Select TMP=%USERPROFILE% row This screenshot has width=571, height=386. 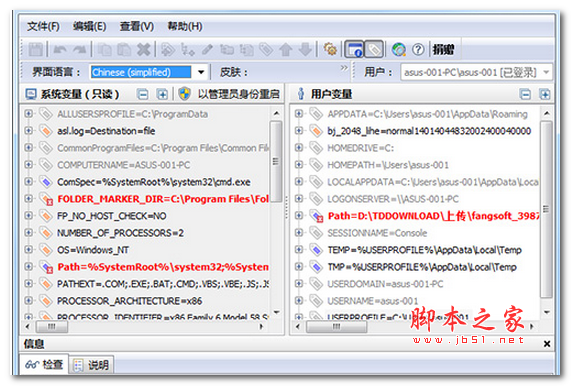pyautogui.click(x=422, y=267)
